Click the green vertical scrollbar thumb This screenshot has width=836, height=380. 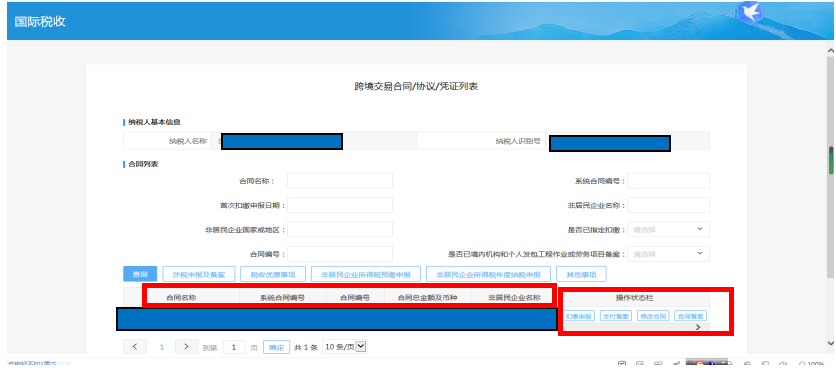pyautogui.click(x=831, y=160)
